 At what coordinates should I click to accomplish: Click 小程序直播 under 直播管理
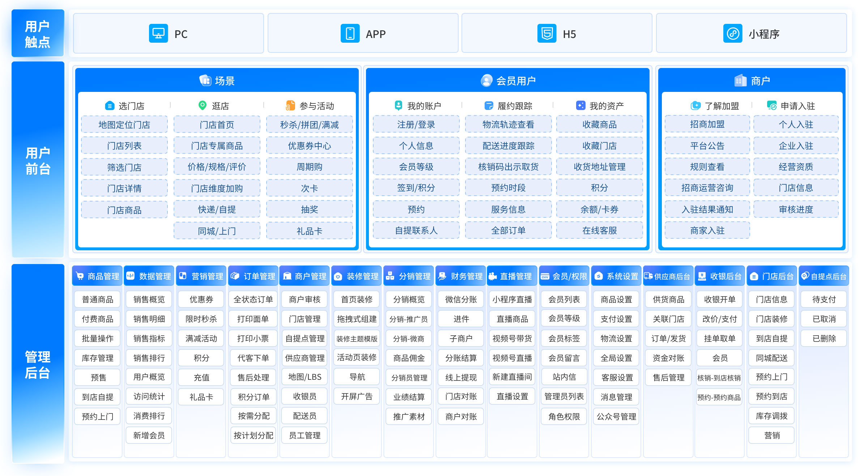click(512, 299)
